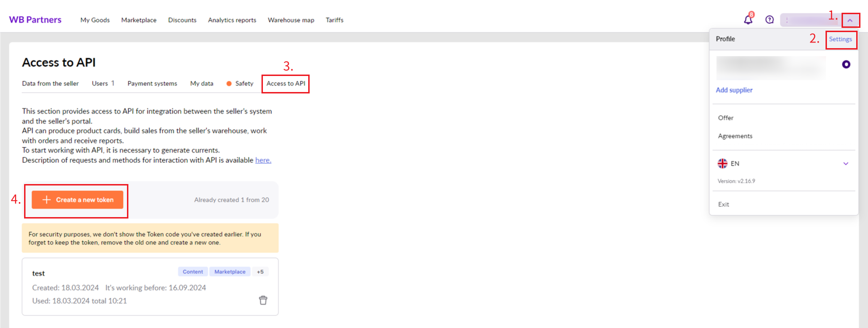
Task: Open the My Goods menu
Action: click(95, 20)
